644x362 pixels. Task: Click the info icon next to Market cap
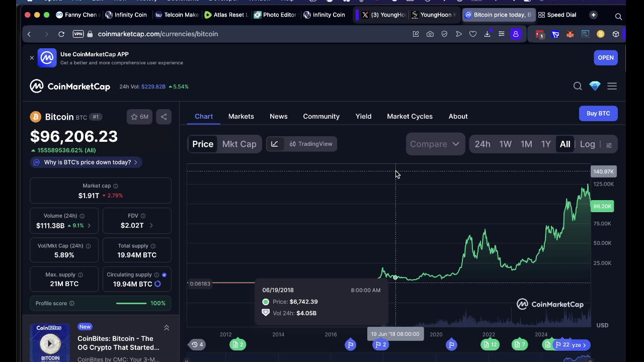[116, 186]
